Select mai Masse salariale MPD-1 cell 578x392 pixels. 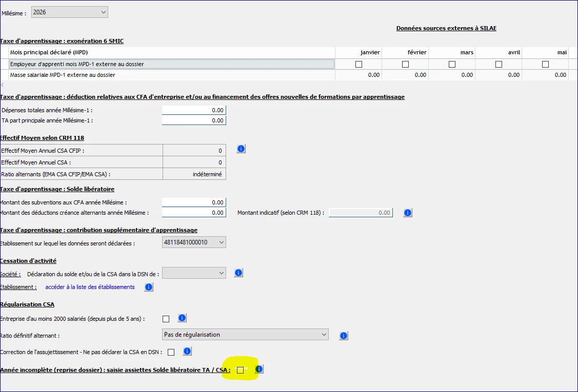[x=545, y=75]
